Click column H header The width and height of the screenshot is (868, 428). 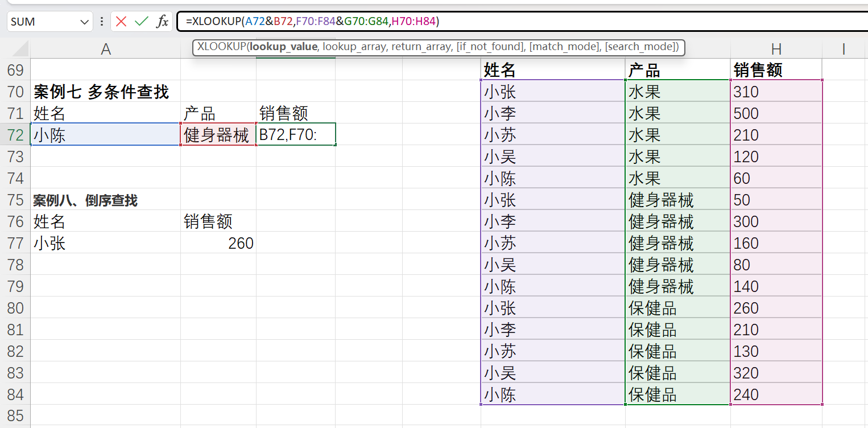pyautogui.click(x=776, y=49)
